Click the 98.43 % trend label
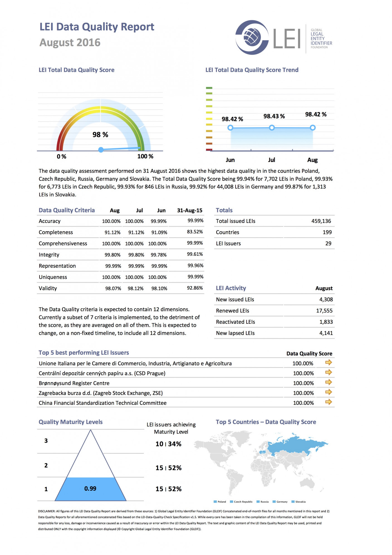The width and height of the screenshot is (392, 555). [x=274, y=116]
